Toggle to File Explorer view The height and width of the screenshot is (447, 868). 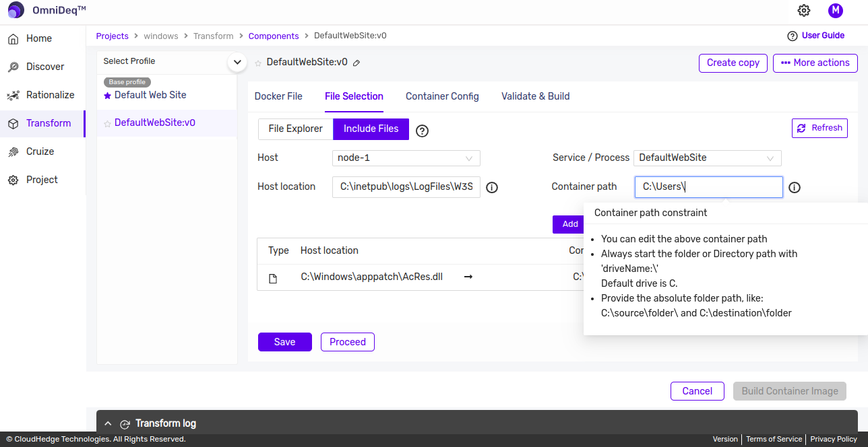pyautogui.click(x=295, y=129)
